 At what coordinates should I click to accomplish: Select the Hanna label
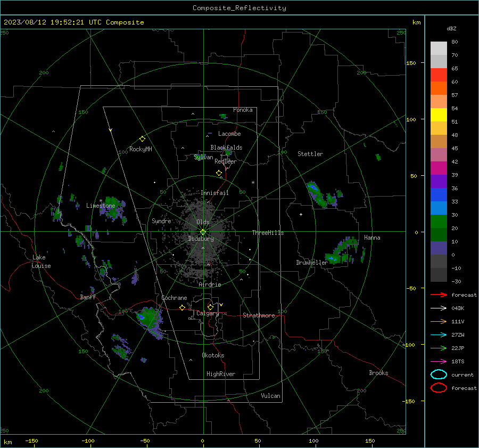coord(372,238)
